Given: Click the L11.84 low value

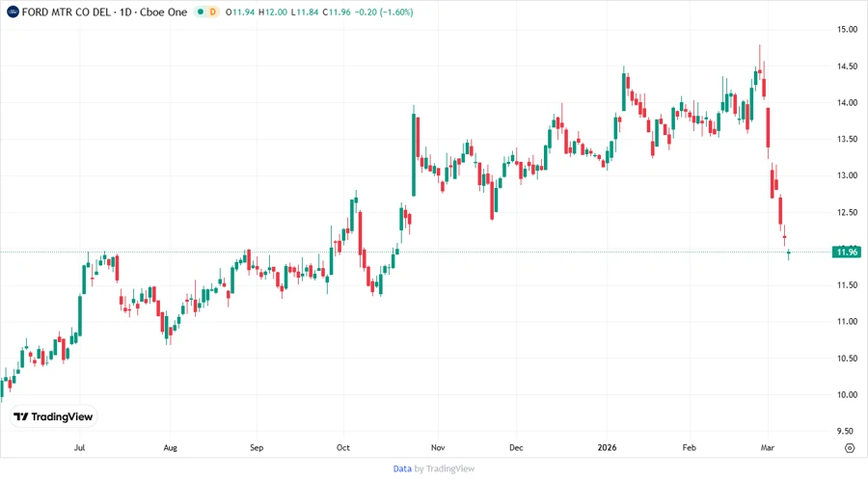Looking at the screenshot, I should pyautogui.click(x=305, y=12).
